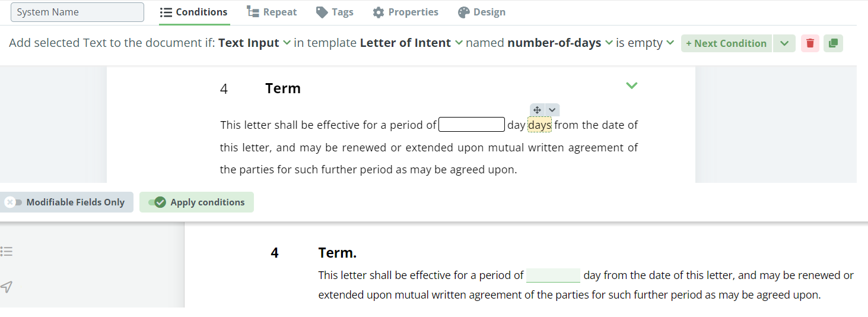The height and width of the screenshot is (317, 868).
Task: Click the list outline icon in left sidebar
Action: click(x=7, y=252)
